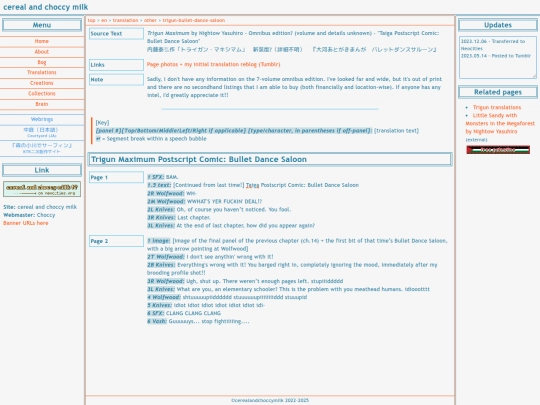Open the Blog menu link
Viewport: 540px width, 405px height.
tap(42, 62)
